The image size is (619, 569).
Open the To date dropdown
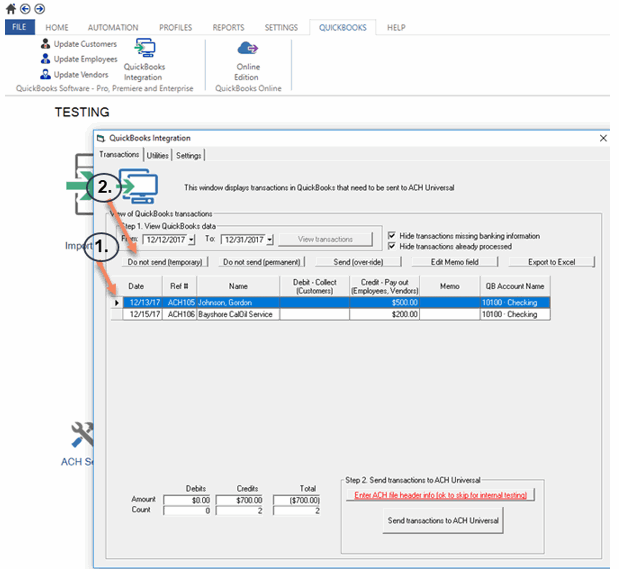point(269,240)
